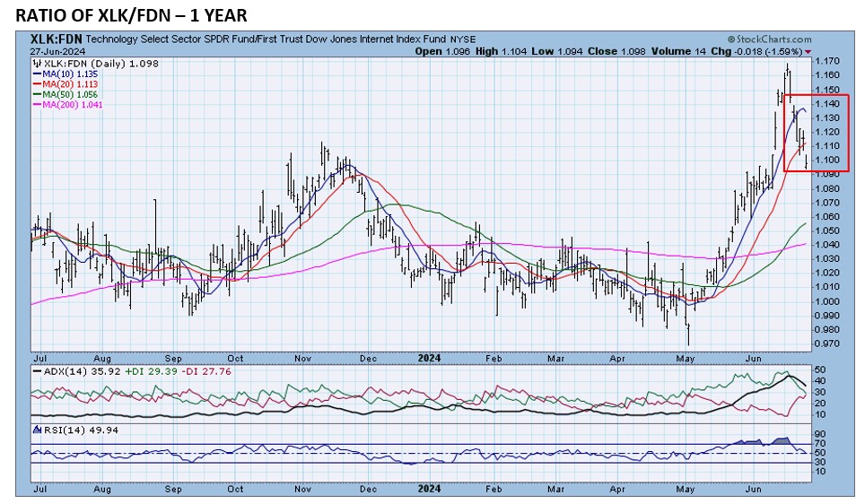Click the 'Oct' label on main chart axis

point(235,359)
